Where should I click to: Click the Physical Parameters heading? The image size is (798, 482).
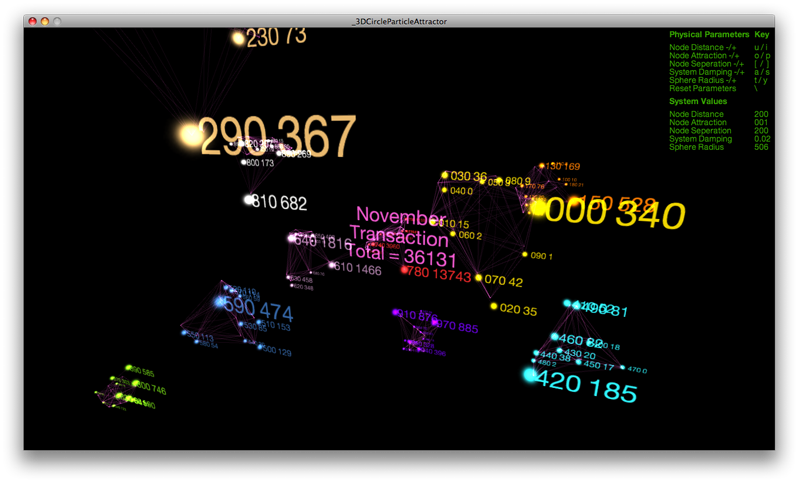coord(708,34)
